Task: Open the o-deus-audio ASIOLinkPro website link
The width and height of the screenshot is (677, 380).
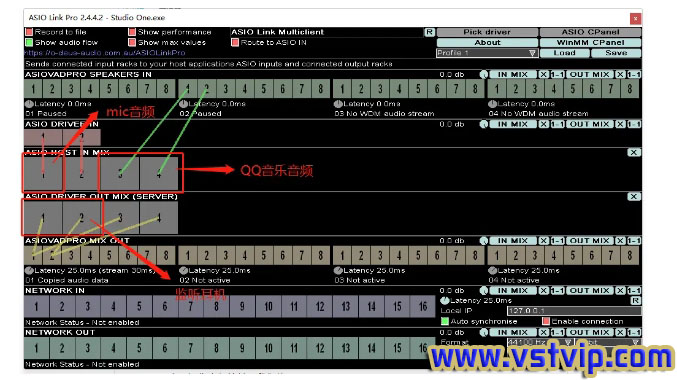Action: tap(105, 53)
